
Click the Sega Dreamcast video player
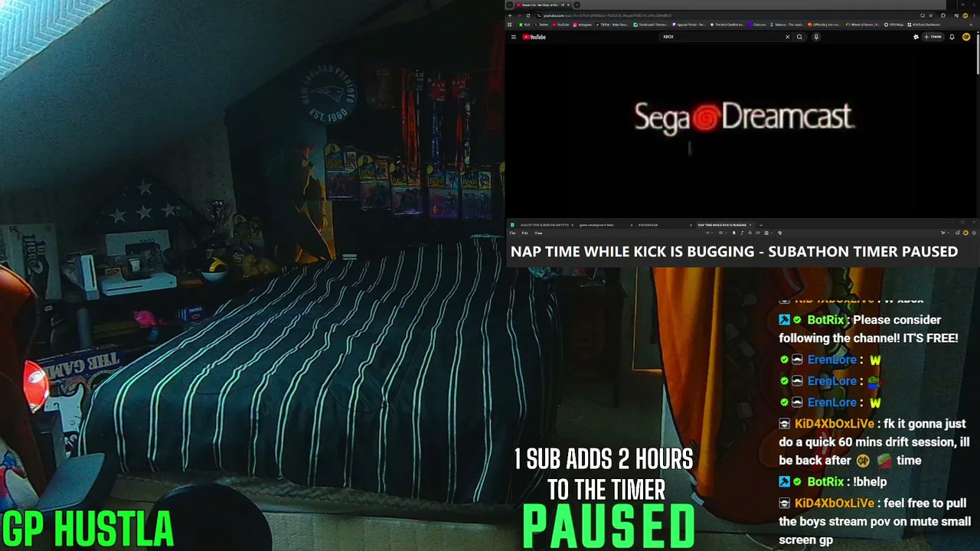(742, 131)
